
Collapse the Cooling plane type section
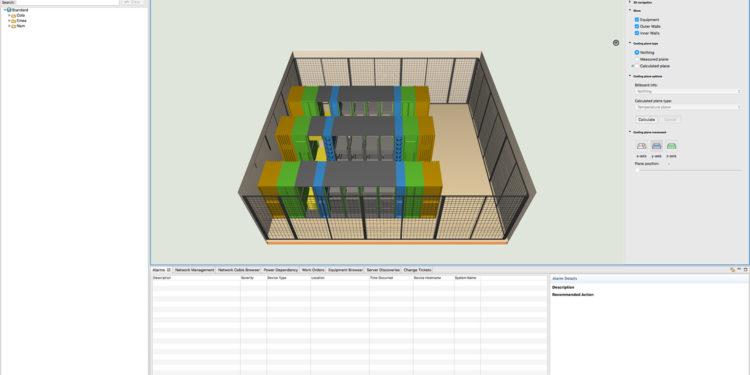[x=630, y=43]
